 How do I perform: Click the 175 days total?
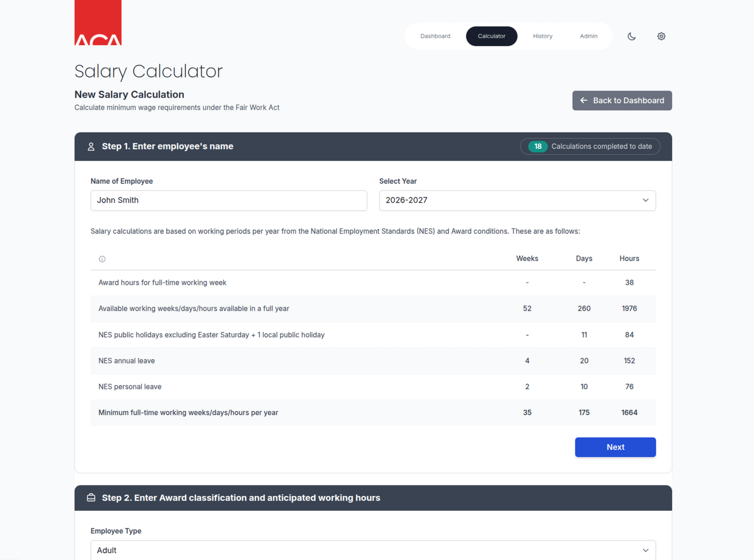point(584,413)
